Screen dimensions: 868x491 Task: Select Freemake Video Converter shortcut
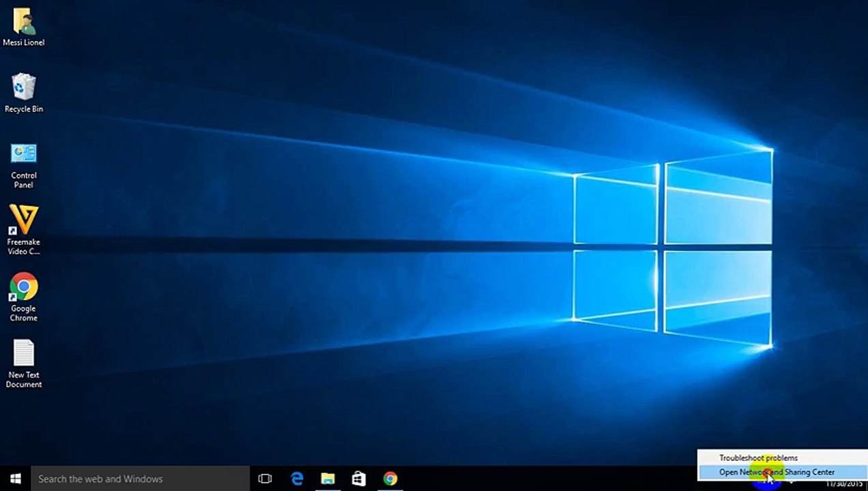click(x=23, y=230)
